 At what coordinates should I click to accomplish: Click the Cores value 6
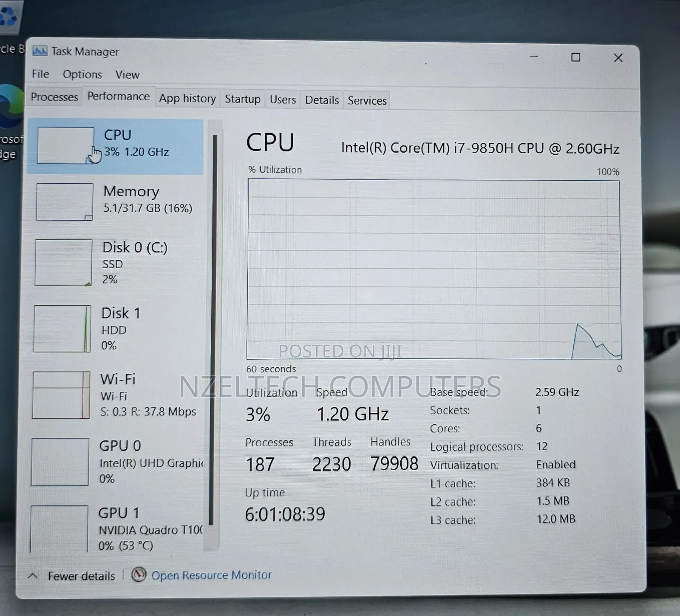click(x=538, y=428)
